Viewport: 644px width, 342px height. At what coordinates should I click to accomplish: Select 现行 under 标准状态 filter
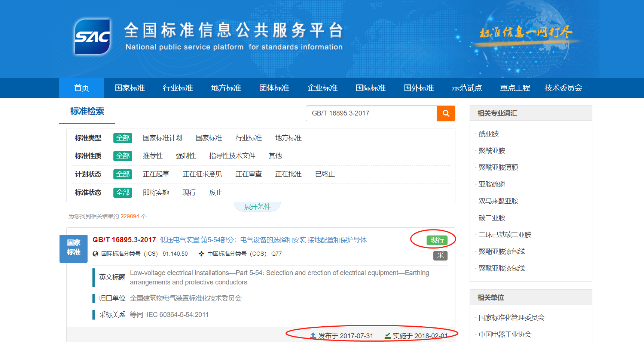point(189,192)
